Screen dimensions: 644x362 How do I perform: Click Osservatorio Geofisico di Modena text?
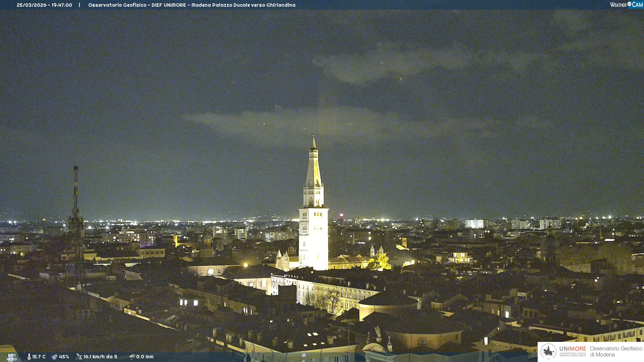click(616, 352)
